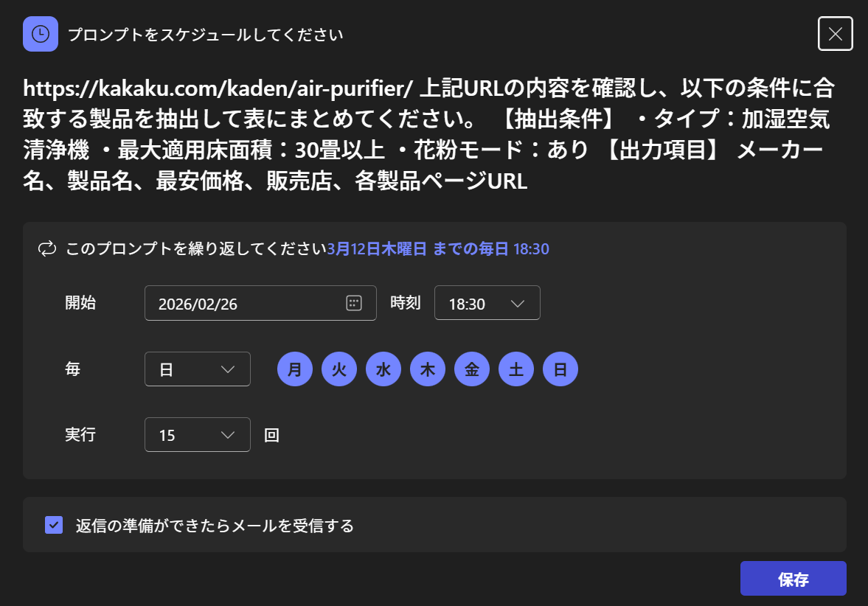The image size is (868, 606).
Task: Click the clock schedule icon
Action: [x=41, y=34]
